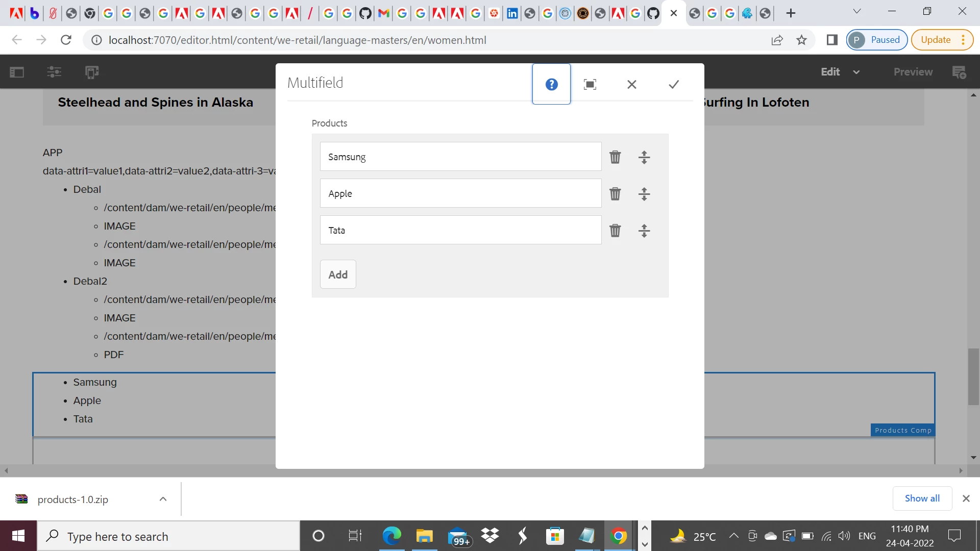The height and width of the screenshot is (551, 980).
Task: Click into the Apple text field
Action: (460, 194)
